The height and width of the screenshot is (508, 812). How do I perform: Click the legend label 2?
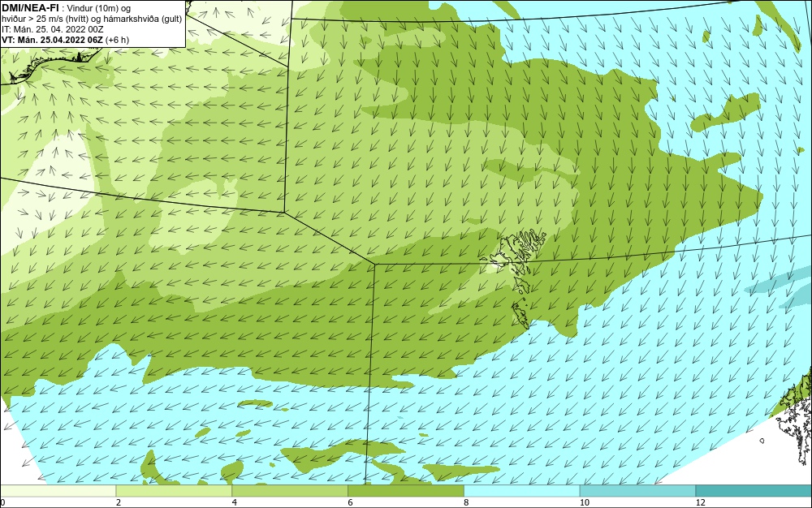(x=119, y=502)
